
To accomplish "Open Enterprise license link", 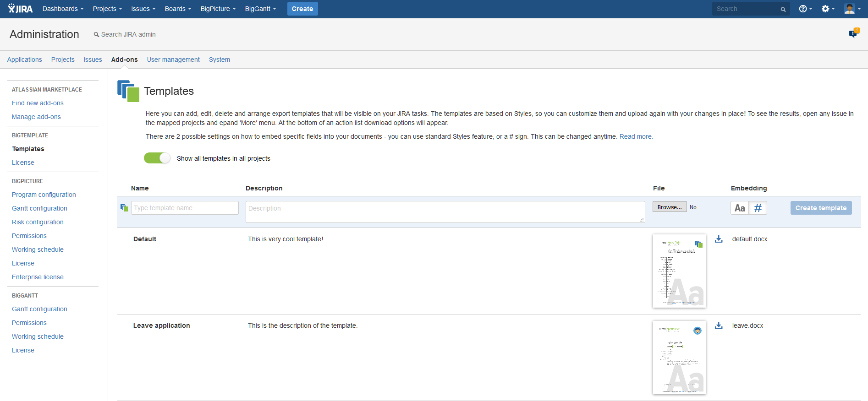I will tap(38, 277).
